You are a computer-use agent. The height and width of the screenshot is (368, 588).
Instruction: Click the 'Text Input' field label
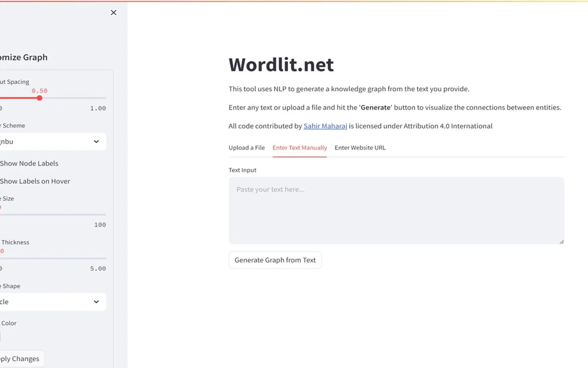243,170
